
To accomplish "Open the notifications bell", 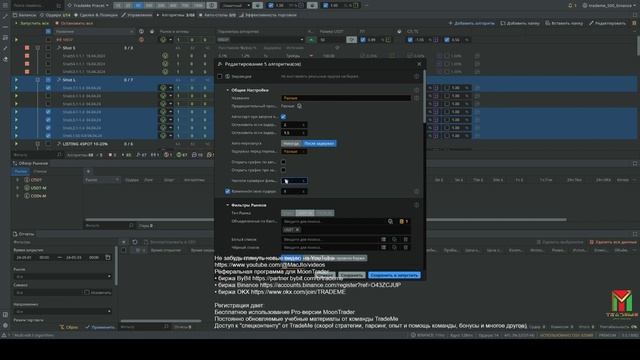I will 570,5.
